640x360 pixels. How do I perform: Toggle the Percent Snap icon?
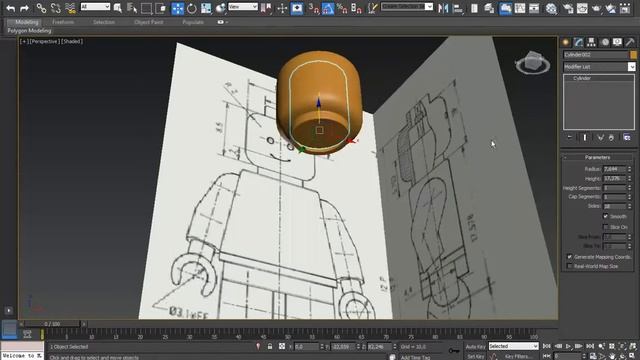(x=342, y=8)
